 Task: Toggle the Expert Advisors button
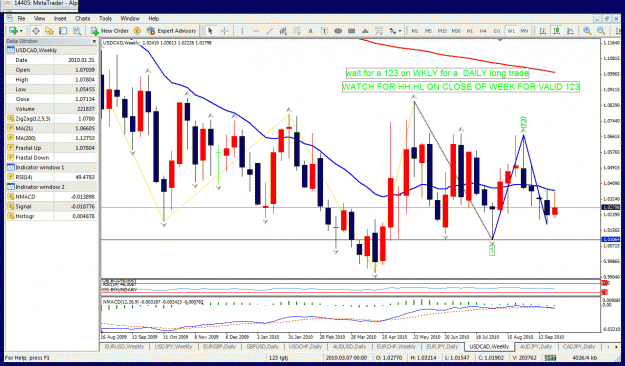[x=171, y=31]
